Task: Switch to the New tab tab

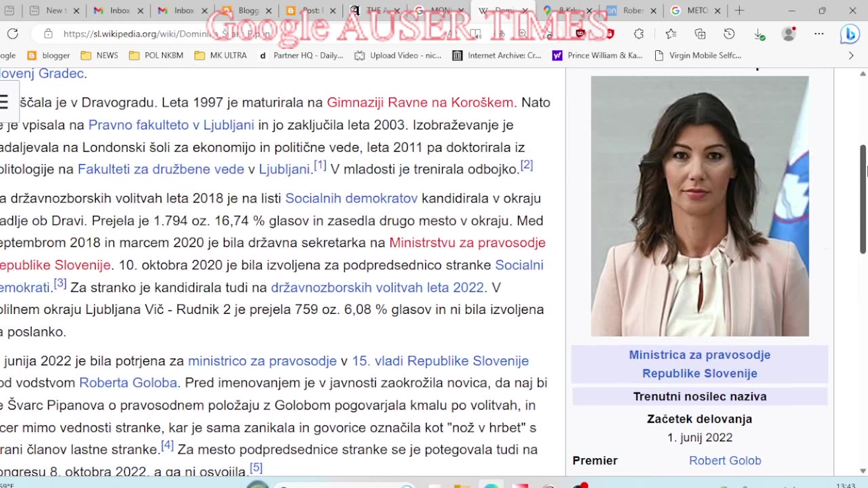Action: click(54, 11)
